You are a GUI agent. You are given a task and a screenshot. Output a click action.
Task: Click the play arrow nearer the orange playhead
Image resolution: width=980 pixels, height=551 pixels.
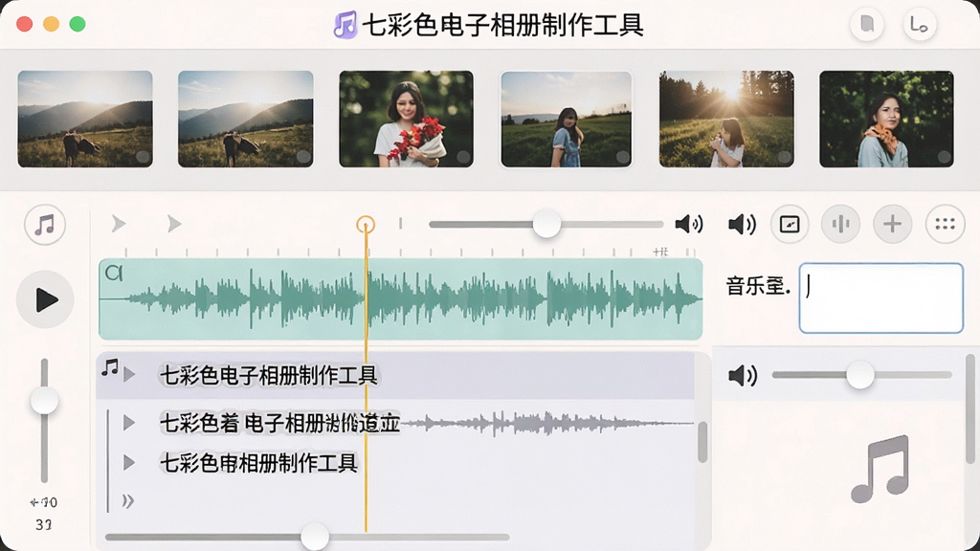[174, 224]
